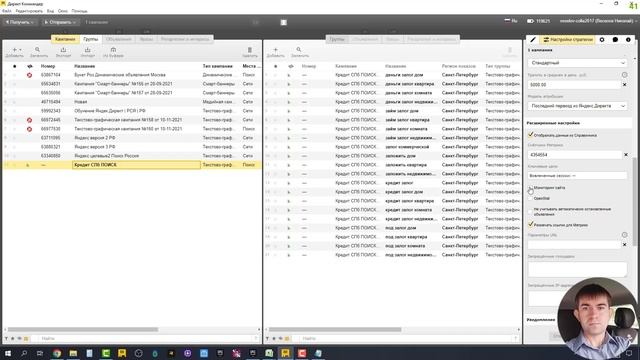Click the daily budget 5000.00 field
The height and width of the screenshot is (360, 640).
pyautogui.click(x=573, y=84)
